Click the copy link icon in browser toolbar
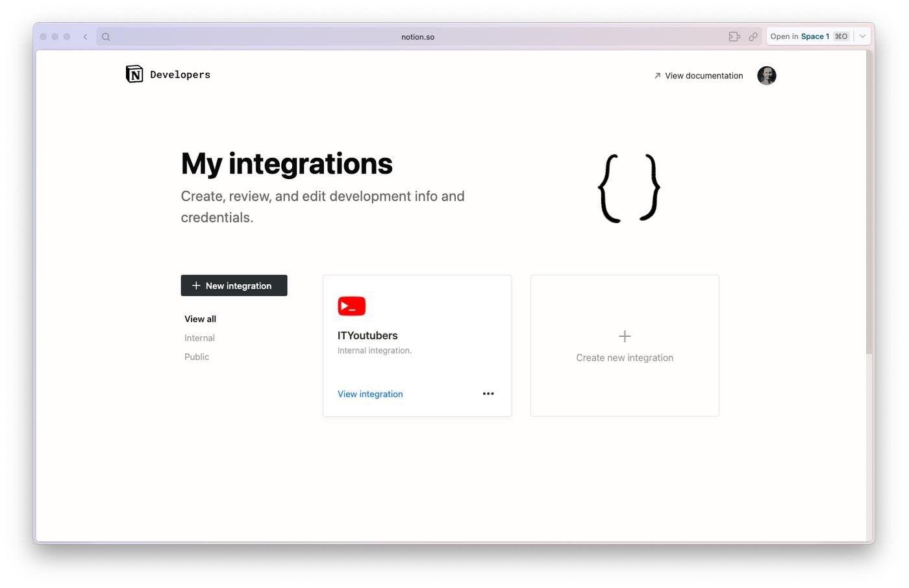This screenshot has height=588, width=909. click(753, 37)
